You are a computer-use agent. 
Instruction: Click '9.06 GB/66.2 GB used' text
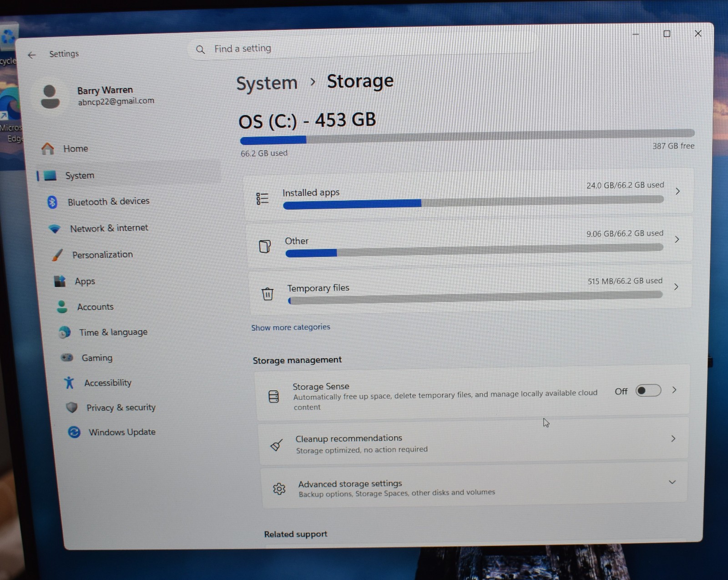pos(625,234)
